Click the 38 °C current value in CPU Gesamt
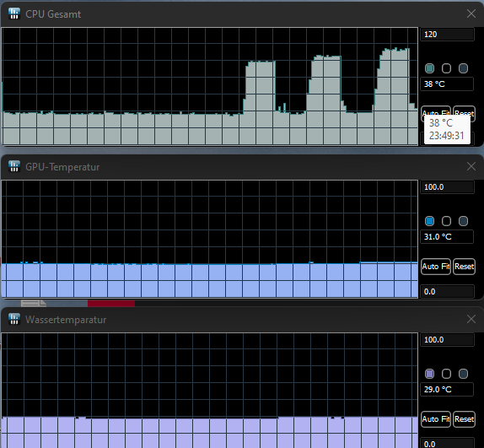Image resolution: width=484 pixels, height=448 pixels. tap(447, 84)
